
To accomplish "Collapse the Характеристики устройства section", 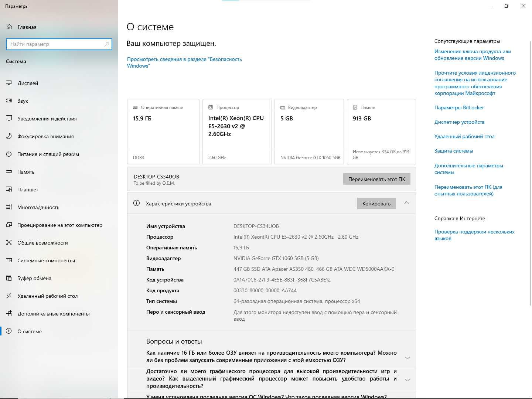I will coord(407,203).
